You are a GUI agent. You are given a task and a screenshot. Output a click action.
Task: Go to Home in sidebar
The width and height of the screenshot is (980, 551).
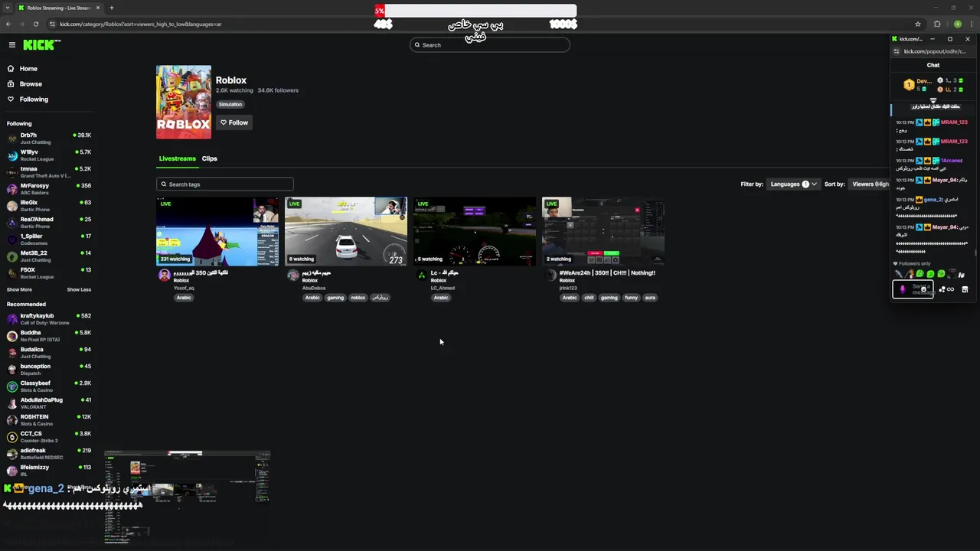(28, 69)
